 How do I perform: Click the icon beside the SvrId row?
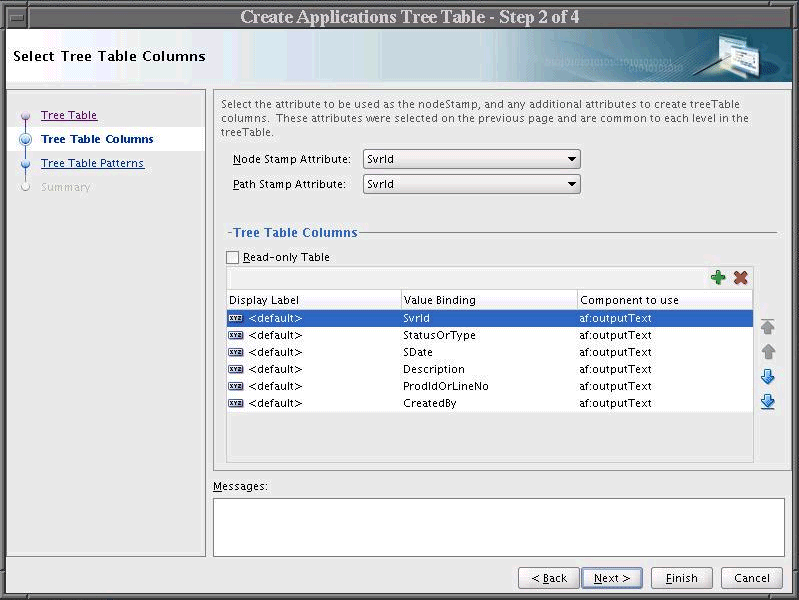point(235,318)
